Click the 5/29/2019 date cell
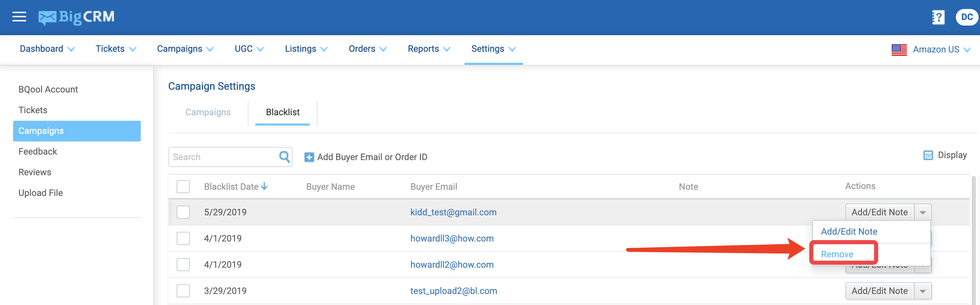Image resolution: width=980 pixels, height=305 pixels. pyautogui.click(x=225, y=212)
